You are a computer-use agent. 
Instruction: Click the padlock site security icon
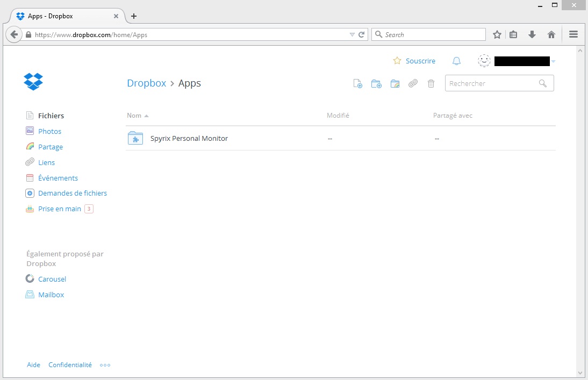pyautogui.click(x=28, y=34)
